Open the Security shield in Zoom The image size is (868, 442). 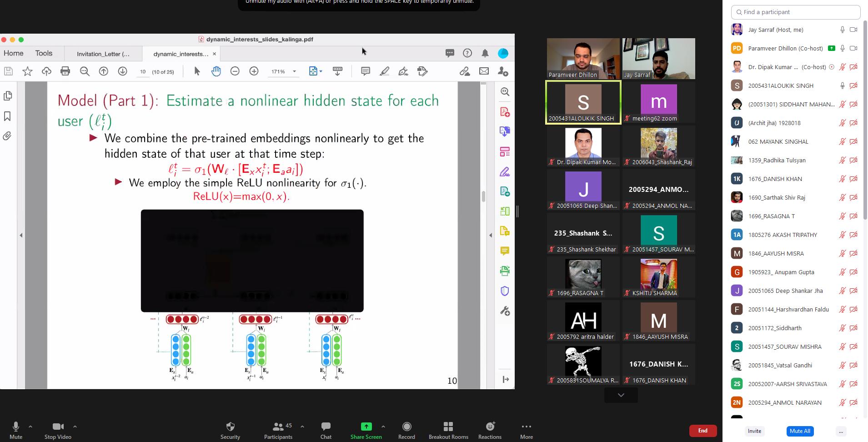coord(230,430)
